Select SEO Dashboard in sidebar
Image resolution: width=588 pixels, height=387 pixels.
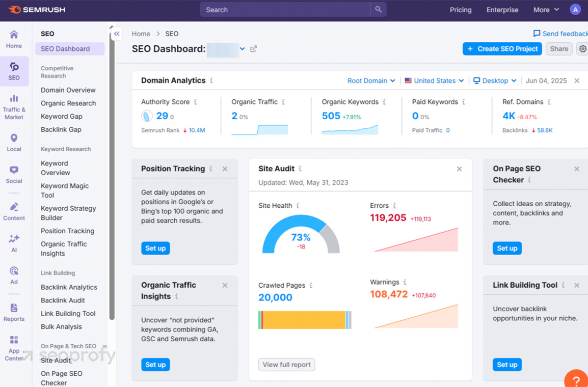(x=70, y=49)
